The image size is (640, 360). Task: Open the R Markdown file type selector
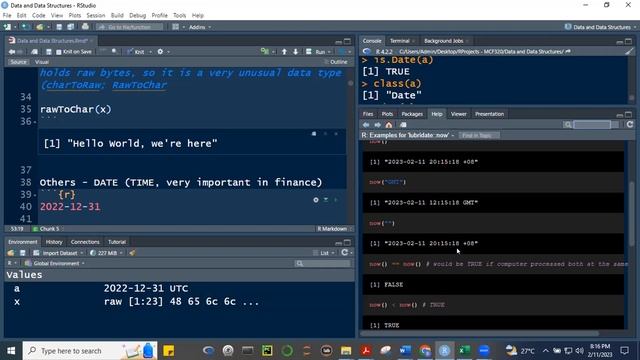334,229
